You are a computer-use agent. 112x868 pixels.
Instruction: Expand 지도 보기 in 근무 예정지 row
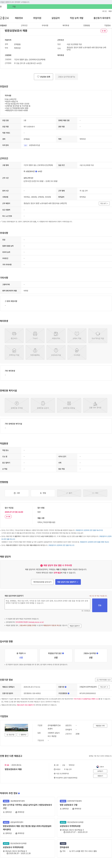(104, 204)
